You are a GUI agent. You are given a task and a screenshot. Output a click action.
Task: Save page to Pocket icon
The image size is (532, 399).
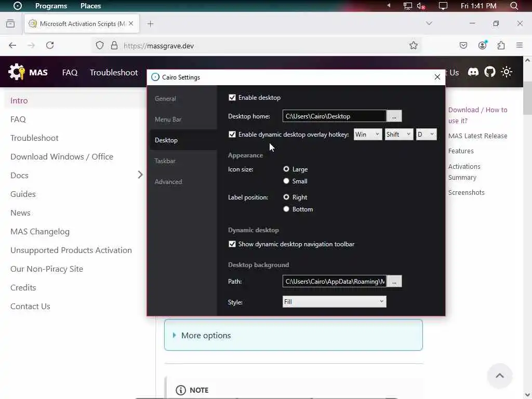pyautogui.click(x=463, y=46)
